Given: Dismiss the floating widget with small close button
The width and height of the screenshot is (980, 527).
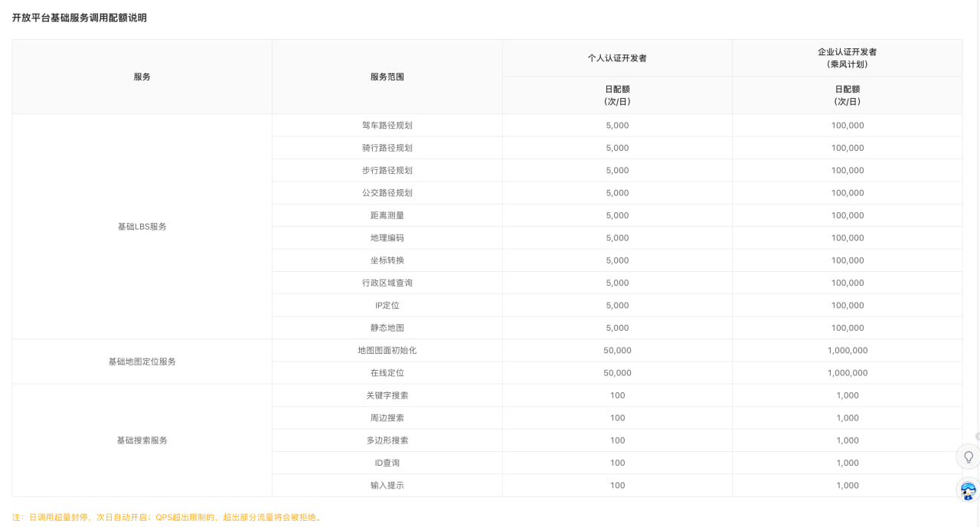Looking at the screenshot, I should [977, 437].
